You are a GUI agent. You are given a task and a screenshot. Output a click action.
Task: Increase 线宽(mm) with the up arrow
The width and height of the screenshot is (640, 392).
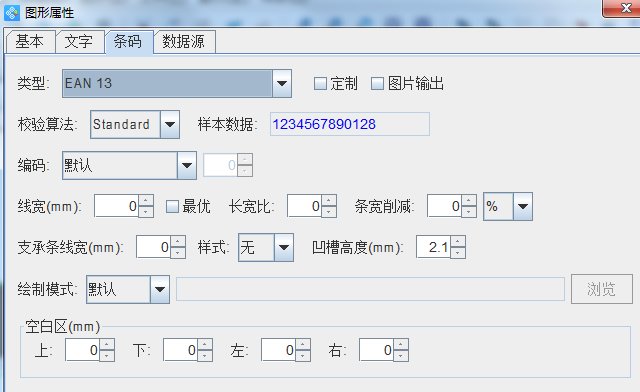[x=146, y=200]
